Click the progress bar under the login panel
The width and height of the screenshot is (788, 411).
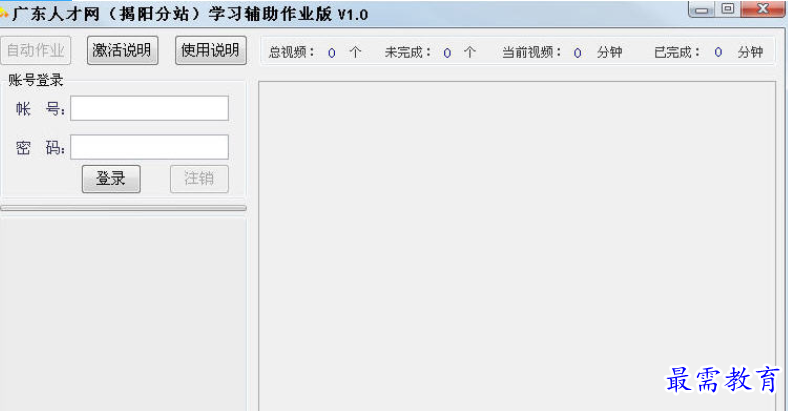[123, 208]
